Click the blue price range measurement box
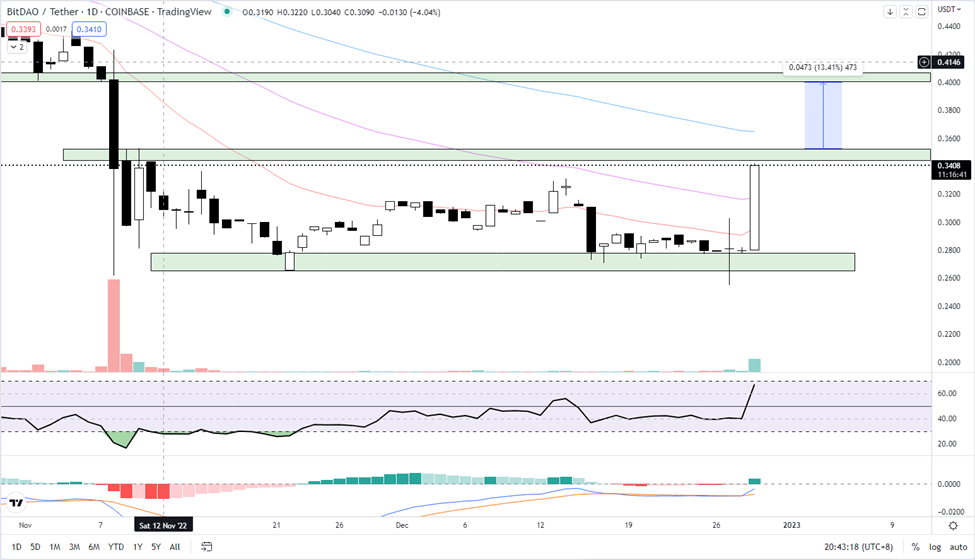975x560 pixels. (x=823, y=116)
